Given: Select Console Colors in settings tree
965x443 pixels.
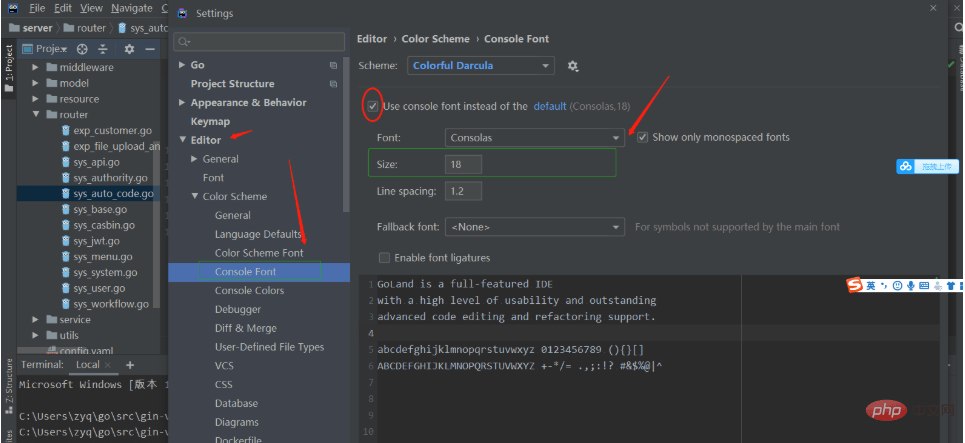Looking at the screenshot, I should coord(249,290).
